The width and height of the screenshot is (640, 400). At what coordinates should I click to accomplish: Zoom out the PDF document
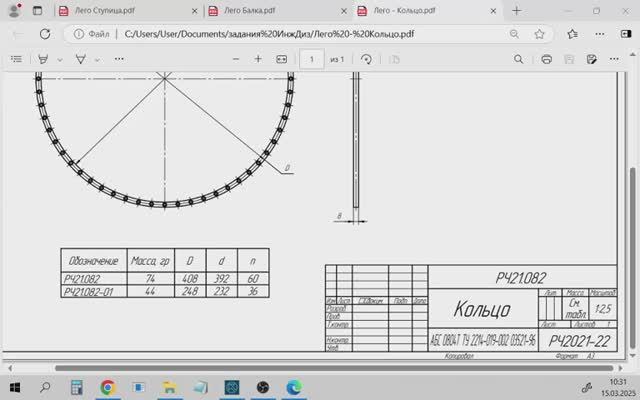(236, 59)
